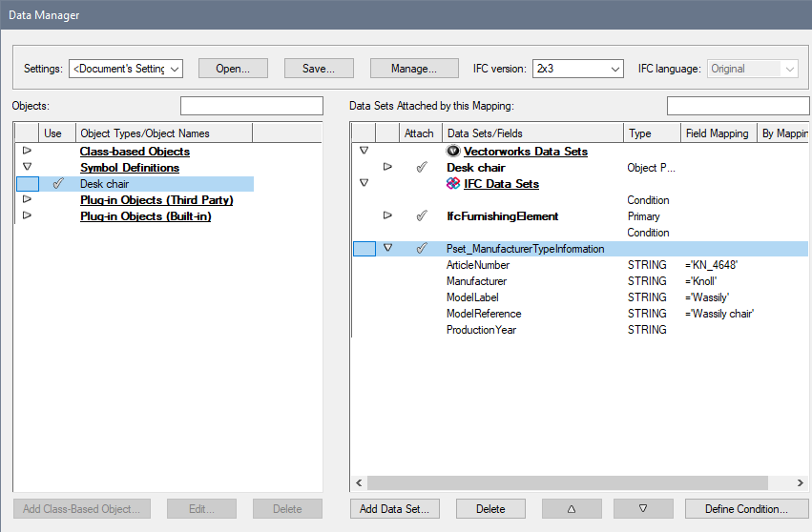
Task: Toggle Attach checkmark for Desk chair data set
Action: 421,168
